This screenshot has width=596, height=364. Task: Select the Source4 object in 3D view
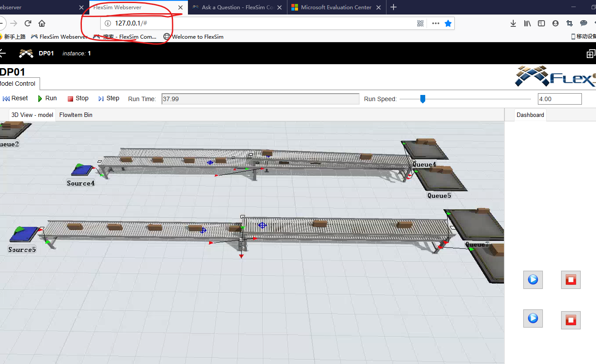[x=83, y=170]
